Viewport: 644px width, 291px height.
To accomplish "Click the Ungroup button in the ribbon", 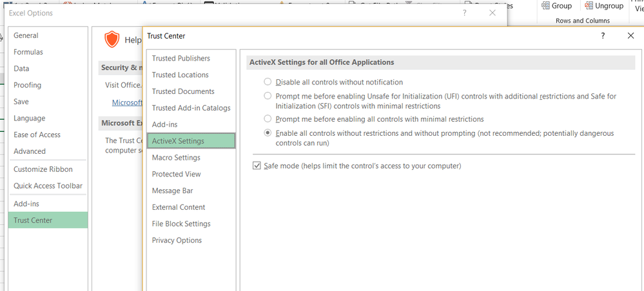I will click(604, 6).
